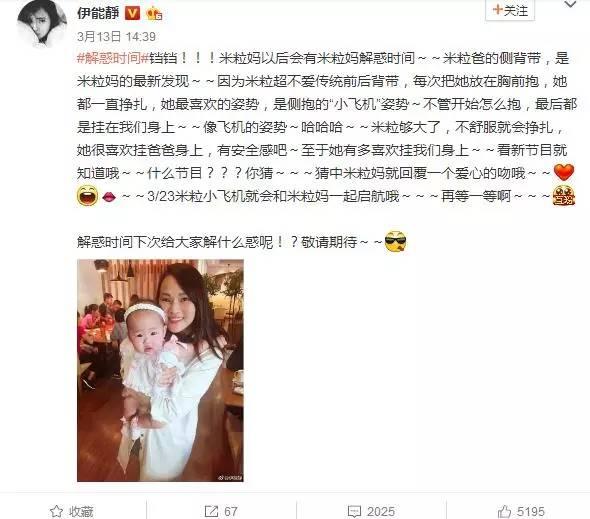Enlarge the mother and baby photo

tap(160, 370)
